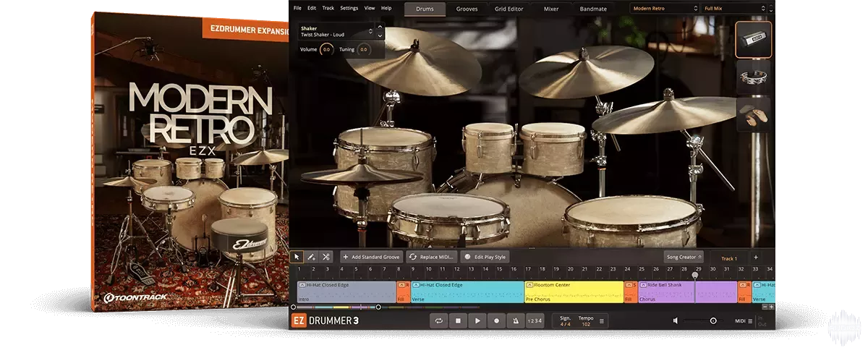Open the Edit menu

(312, 8)
